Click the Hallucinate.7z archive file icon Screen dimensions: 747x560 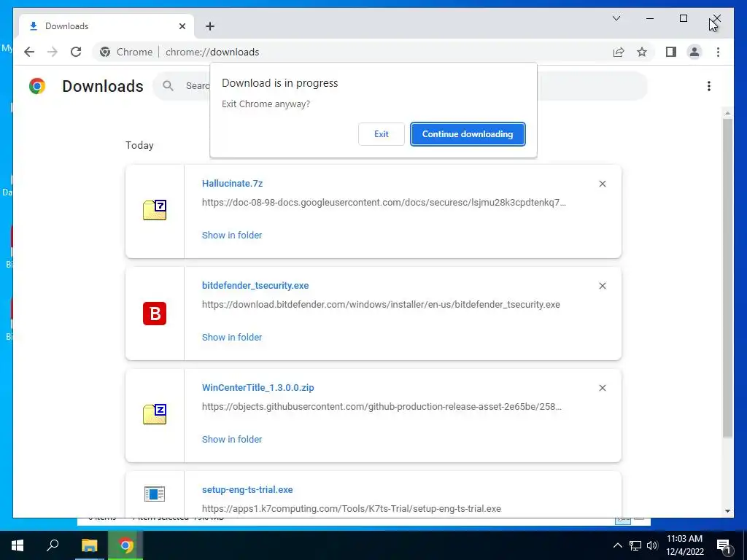tap(155, 210)
